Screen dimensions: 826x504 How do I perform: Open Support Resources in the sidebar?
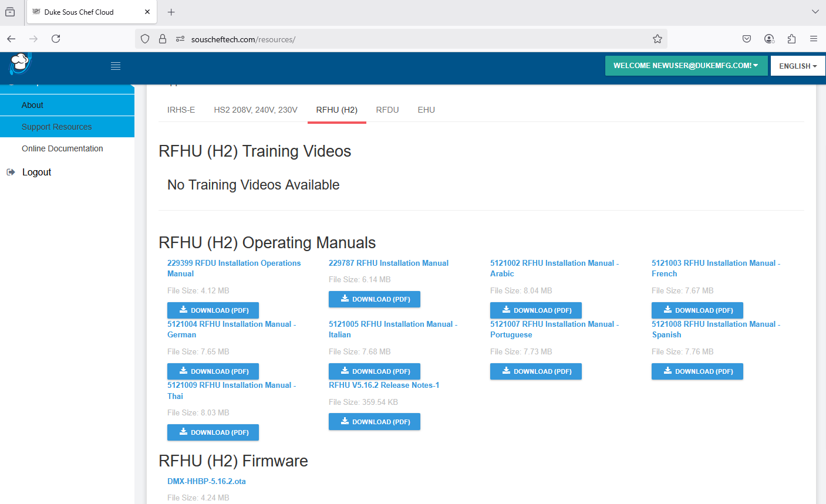67,127
